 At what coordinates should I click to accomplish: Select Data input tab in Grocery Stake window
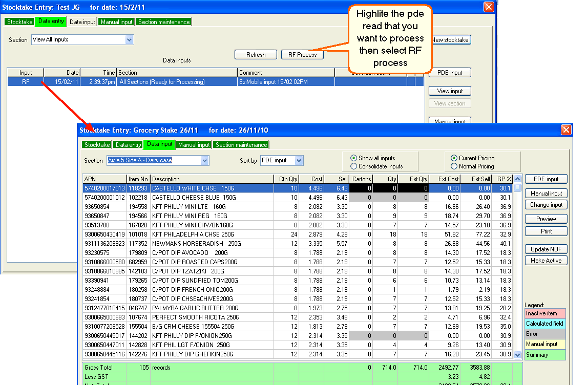tap(159, 144)
